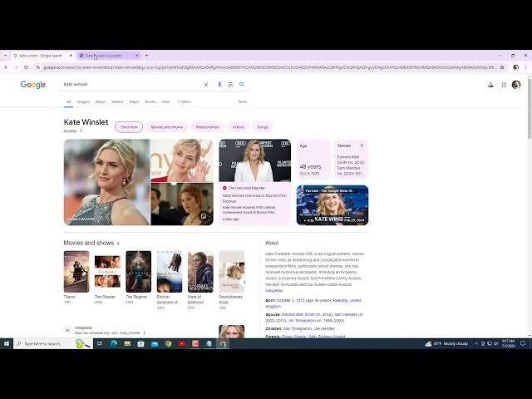The image size is (532, 399).
Task: Open the Titanic movie poster
Action: click(x=76, y=272)
